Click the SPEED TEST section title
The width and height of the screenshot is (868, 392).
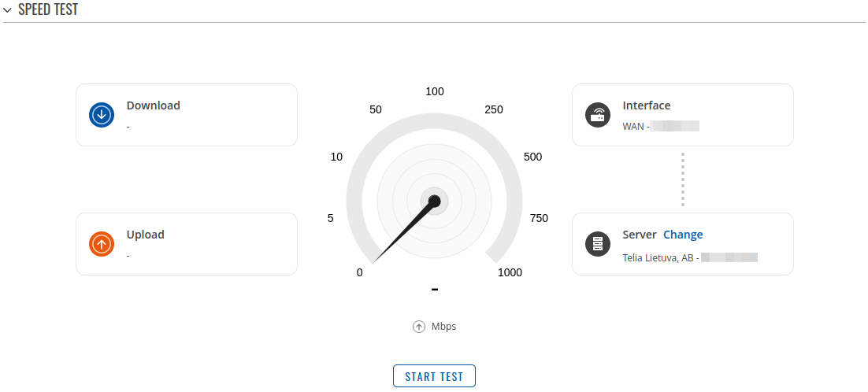(48, 10)
